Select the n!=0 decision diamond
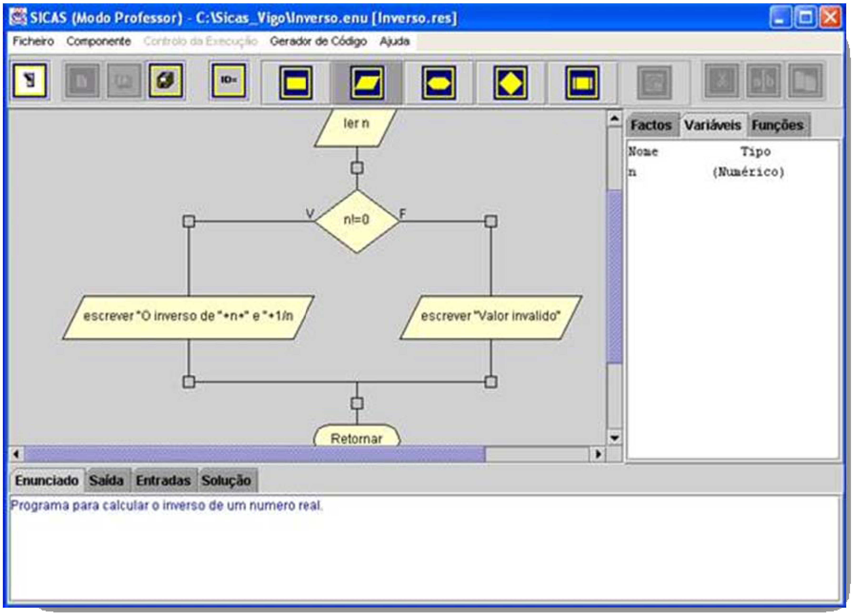Image resolution: width=855 pixels, height=616 pixels. tap(357, 220)
